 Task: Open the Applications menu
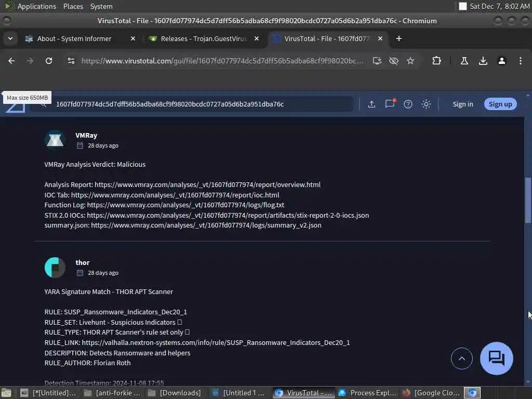tap(37, 6)
